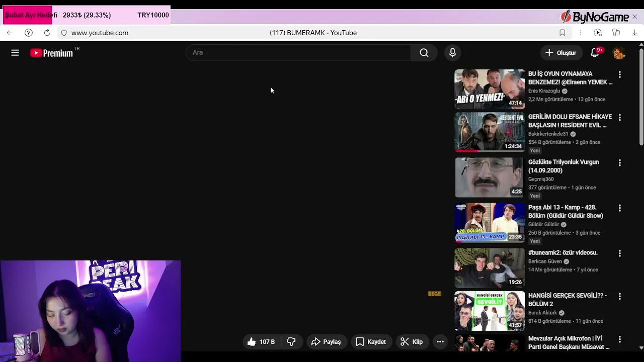Screen dimensions: 644x362
Task: Visit Enis Kirazoglu channel name
Action: pyautogui.click(x=544, y=91)
